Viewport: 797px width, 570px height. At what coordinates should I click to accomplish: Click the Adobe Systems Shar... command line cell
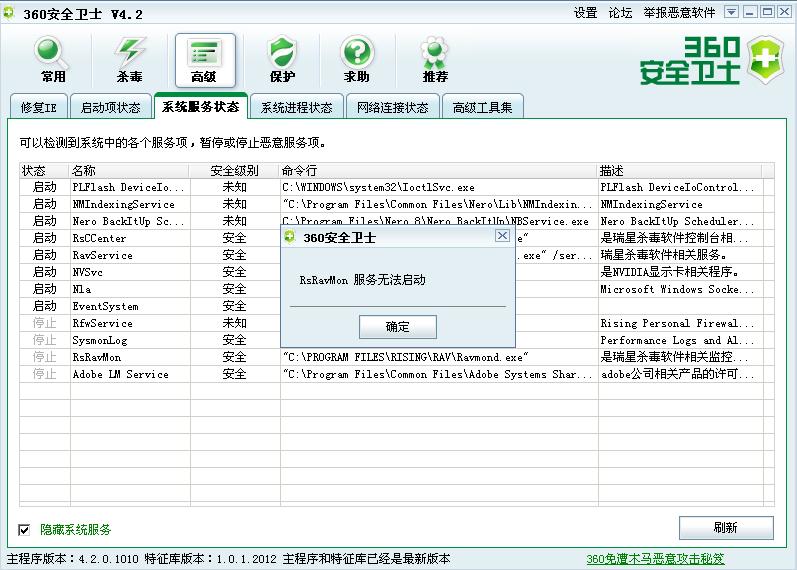tap(438, 374)
